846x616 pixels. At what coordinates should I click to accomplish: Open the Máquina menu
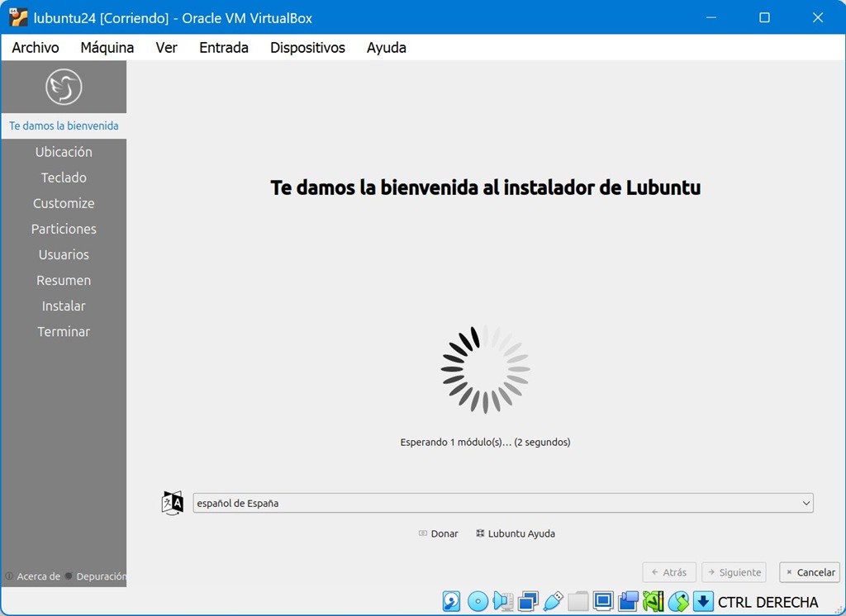[107, 48]
